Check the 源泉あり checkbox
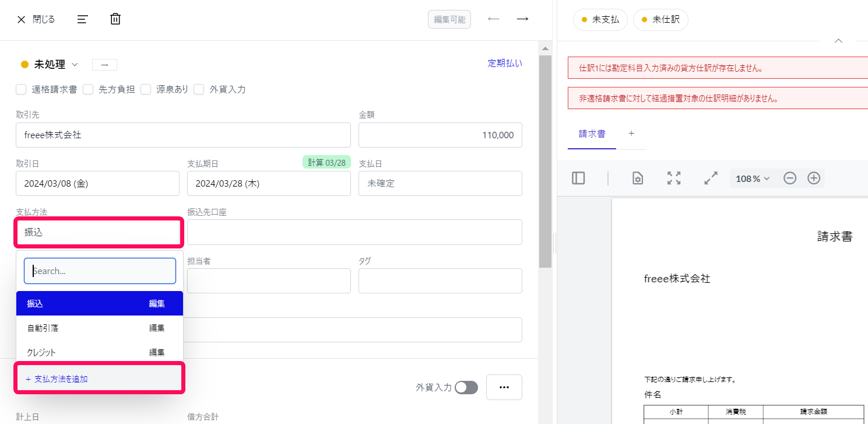Image resolution: width=868 pixels, height=424 pixels. [146, 89]
